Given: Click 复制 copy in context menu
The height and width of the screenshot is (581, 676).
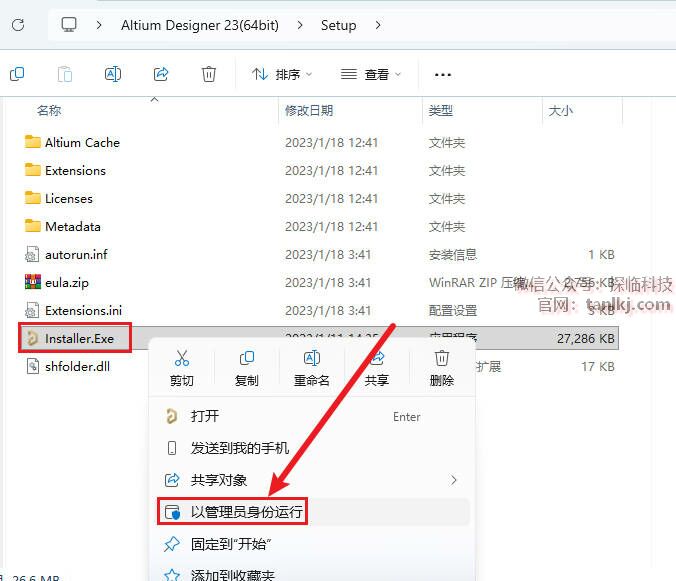Looking at the screenshot, I should (x=247, y=368).
